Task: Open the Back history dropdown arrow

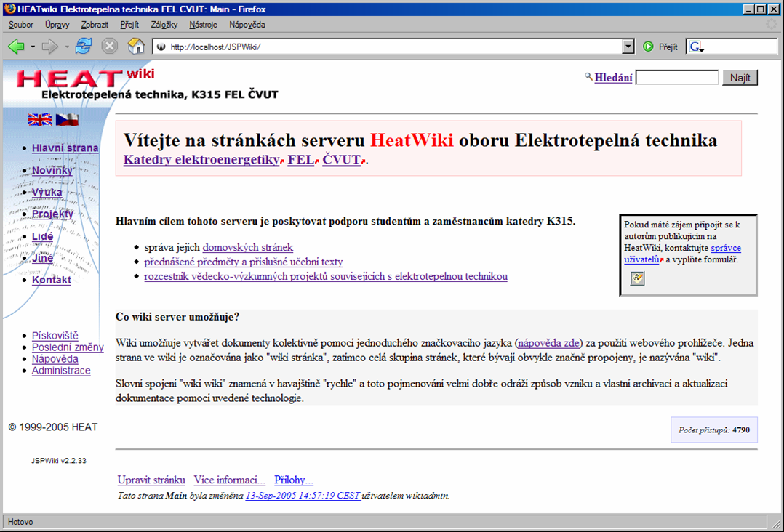Action: [x=33, y=47]
